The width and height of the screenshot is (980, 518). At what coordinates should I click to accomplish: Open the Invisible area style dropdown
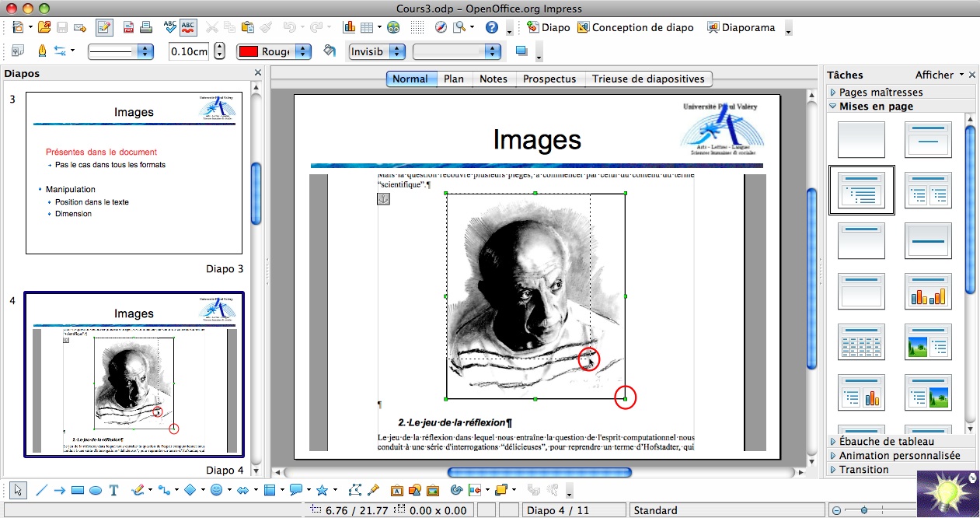pos(377,51)
